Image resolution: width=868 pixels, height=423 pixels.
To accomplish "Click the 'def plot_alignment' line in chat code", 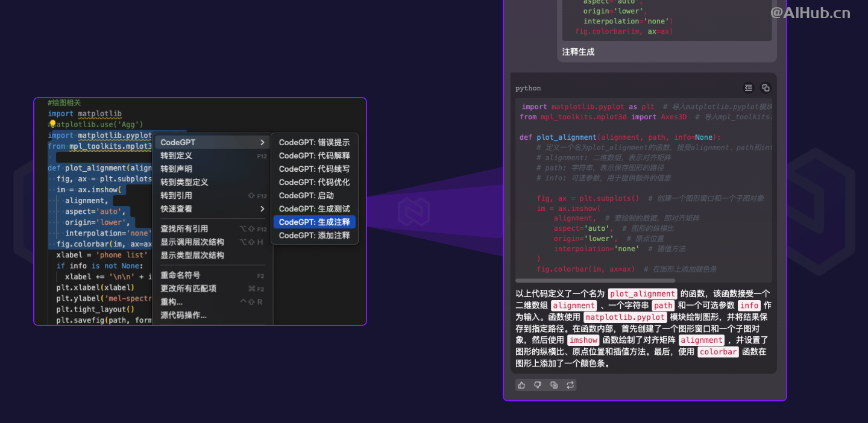I will pyautogui.click(x=620, y=137).
